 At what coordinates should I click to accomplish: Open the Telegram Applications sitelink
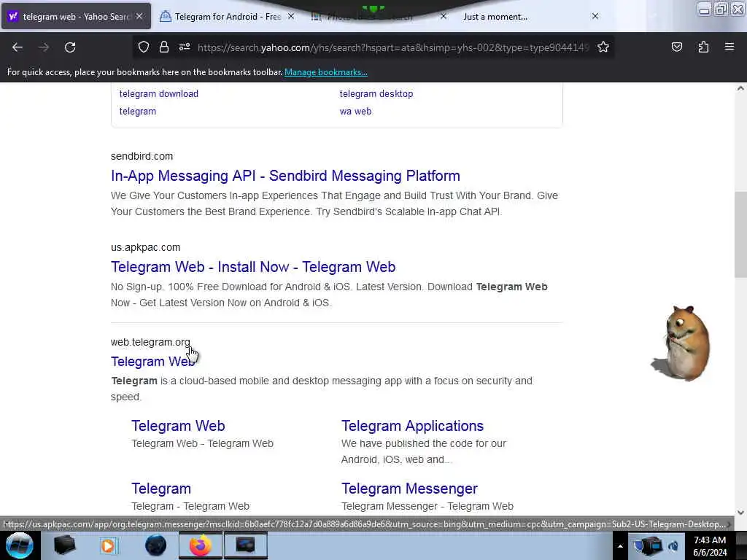413,426
